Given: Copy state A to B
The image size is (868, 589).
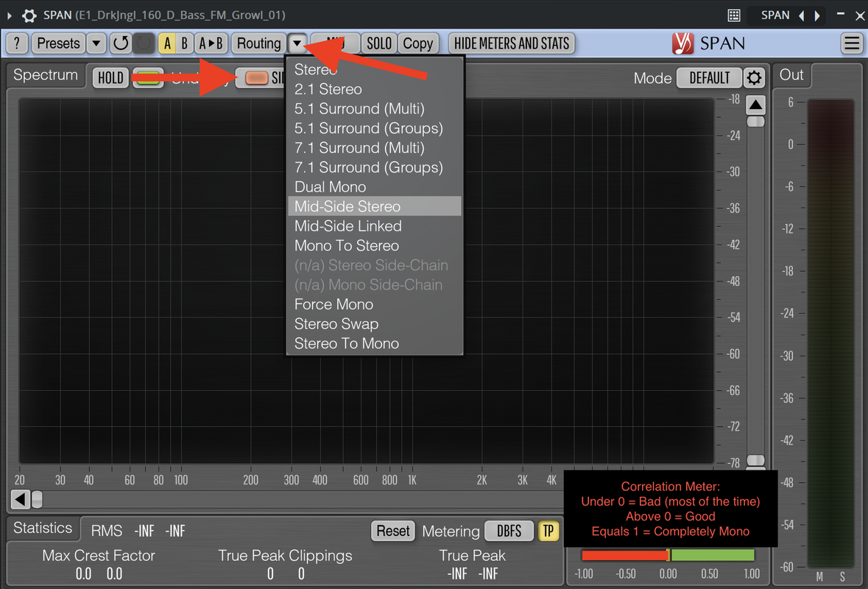Looking at the screenshot, I should (x=211, y=43).
